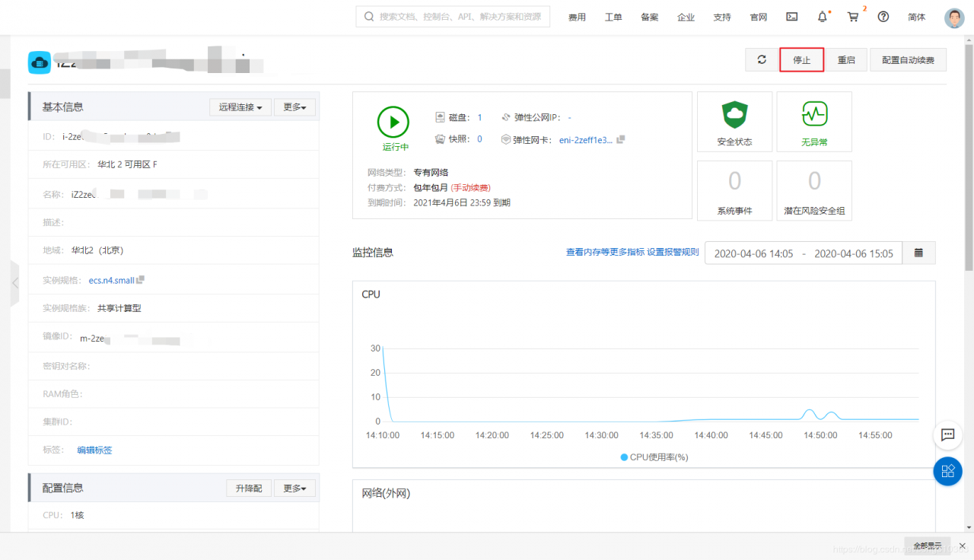974x560 pixels.
Task: Click the 手动续费 text
Action: click(x=470, y=187)
